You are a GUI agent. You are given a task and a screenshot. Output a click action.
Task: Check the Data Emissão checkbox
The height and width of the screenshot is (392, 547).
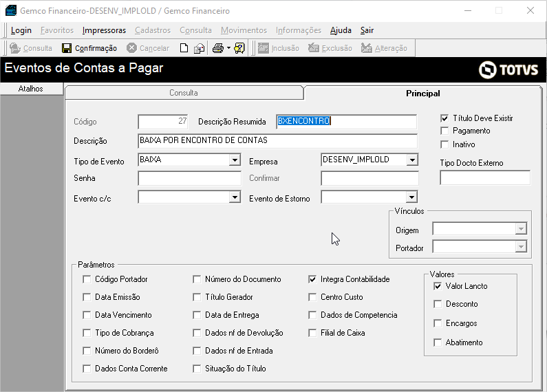[x=87, y=297]
